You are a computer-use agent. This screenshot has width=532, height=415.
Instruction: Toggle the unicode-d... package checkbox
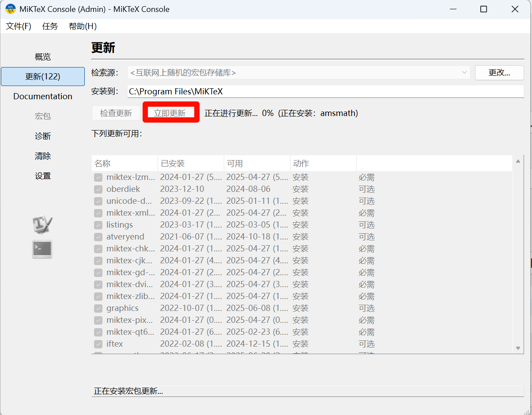(x=98, y=201)
